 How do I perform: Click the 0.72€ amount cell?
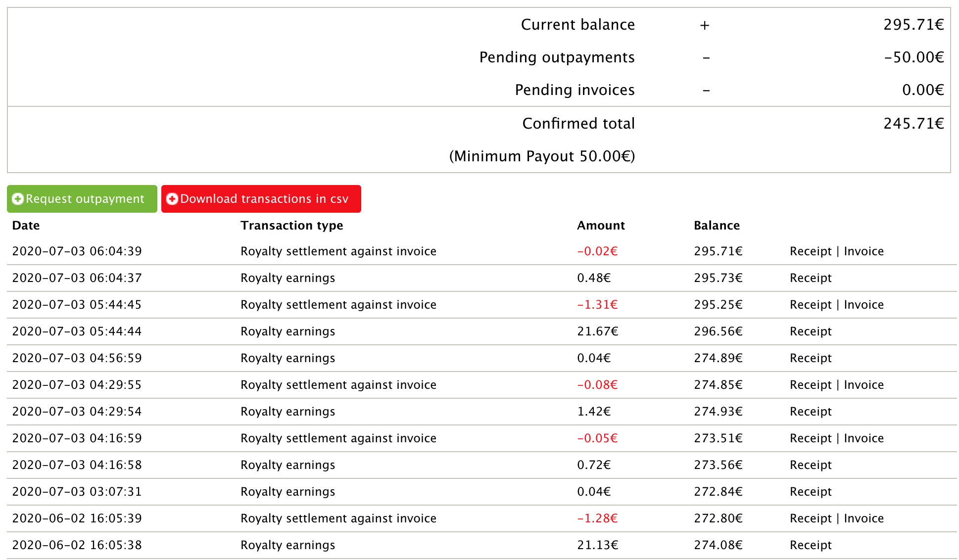click(594, 465)
